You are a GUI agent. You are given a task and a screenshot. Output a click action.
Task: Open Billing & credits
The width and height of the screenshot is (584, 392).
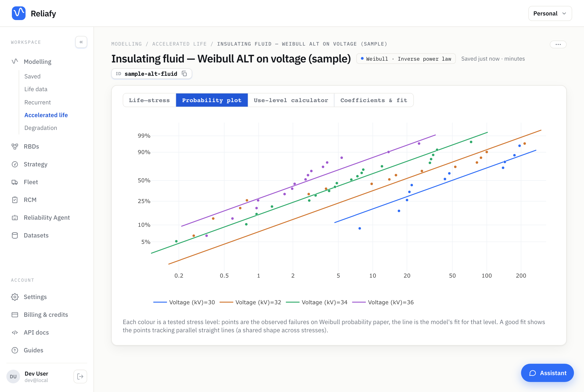(x=46, y=315)
